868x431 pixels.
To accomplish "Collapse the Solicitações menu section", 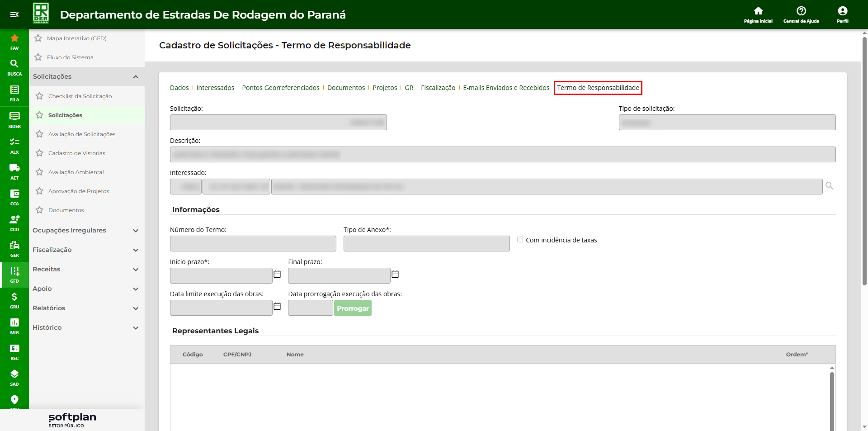I will coord(136,77).
